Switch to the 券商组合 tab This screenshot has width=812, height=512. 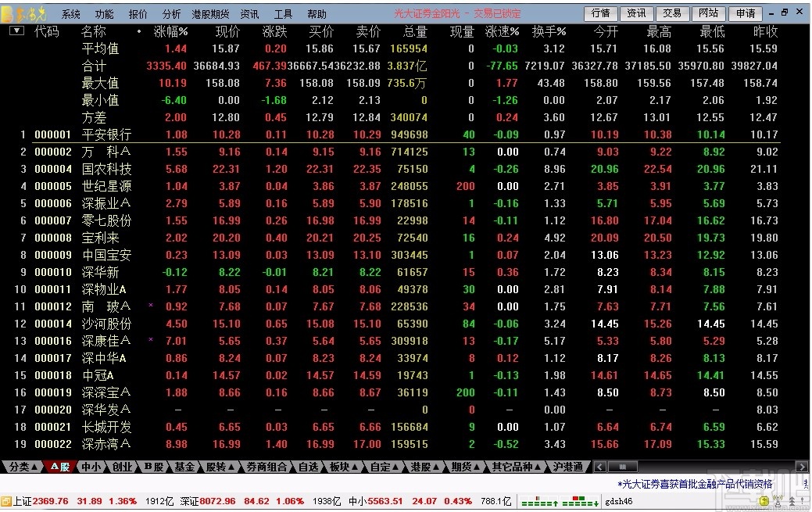click(x=266, y=467)
